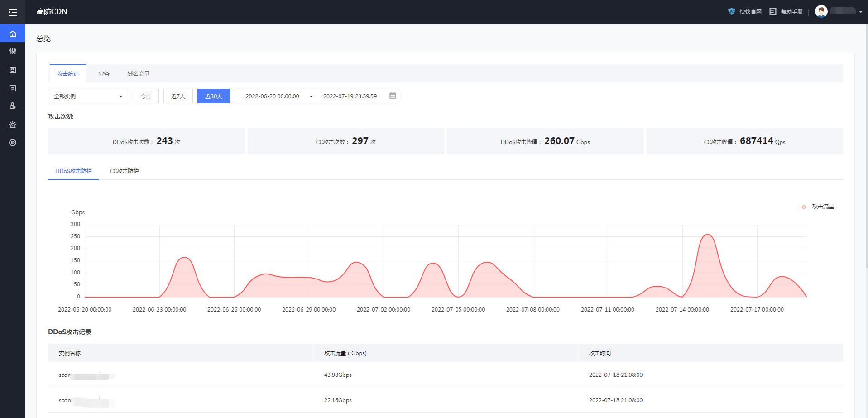The height and width of the screenshot is (418, 868).
Task: Click the alarm siren icon in sidebar
Action: (13, 125)
